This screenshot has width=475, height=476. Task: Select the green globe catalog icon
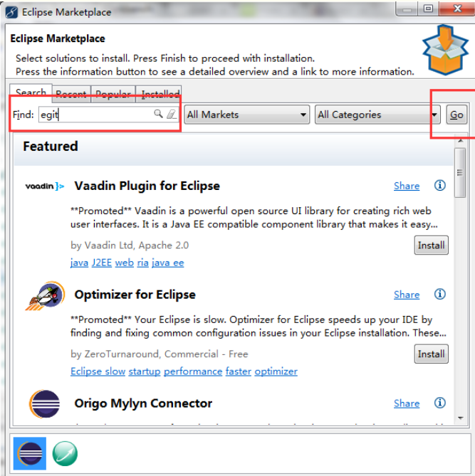click(65, 453)
